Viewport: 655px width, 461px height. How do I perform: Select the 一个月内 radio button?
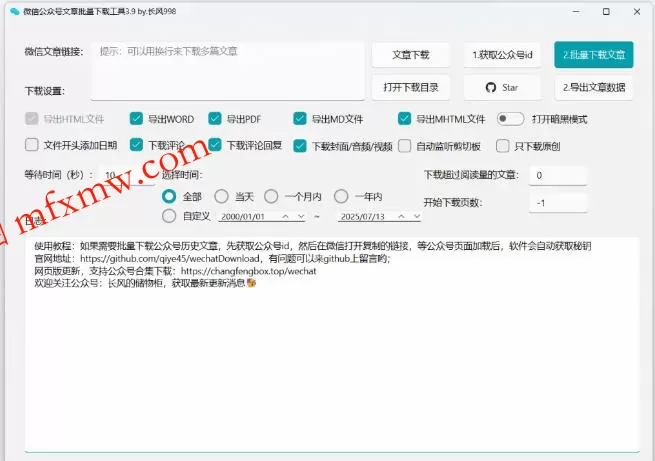(x=271, y=196)
